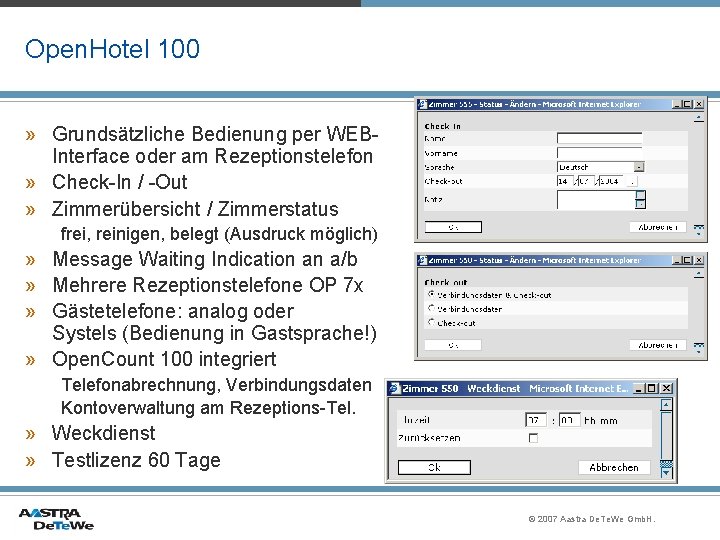Click the Testlizenz 60 Tage bullet
Image resolution: width=720 pixels, height=540 pixels.
coord(136,460)
